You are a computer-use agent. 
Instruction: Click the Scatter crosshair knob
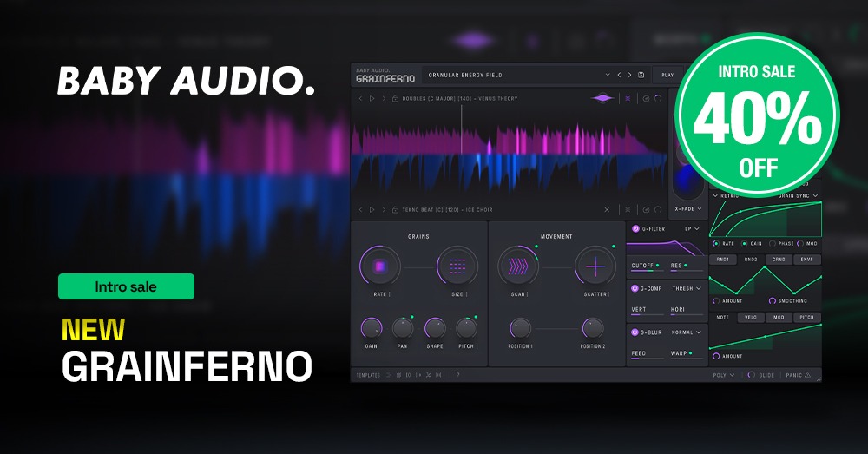coord(595,266)
